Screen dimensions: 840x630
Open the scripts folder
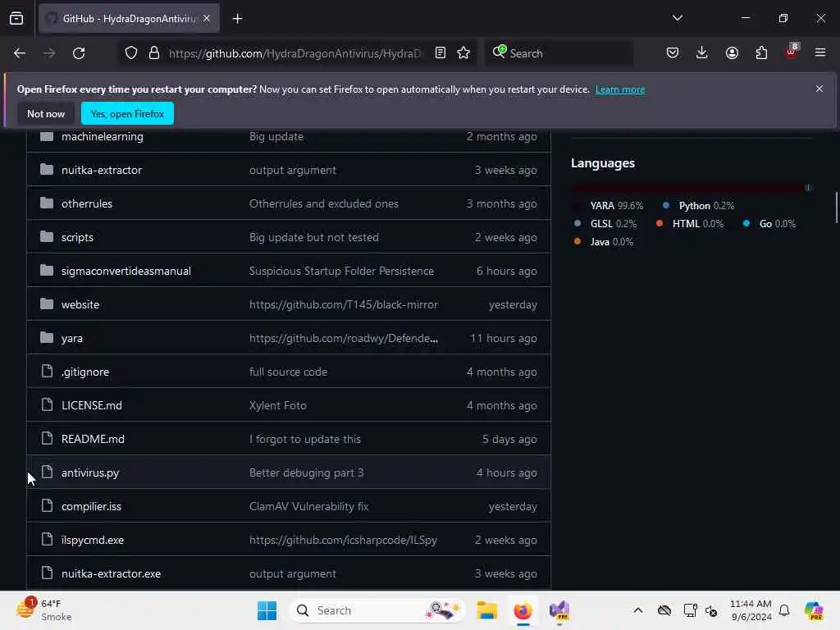point(77,237)
